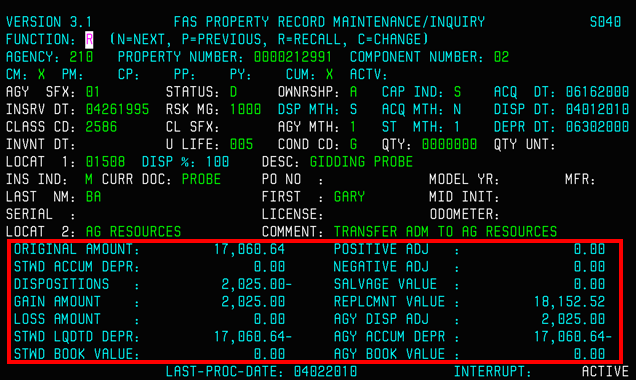Click the S040 screen code
The width and height of the screenshot is (636, 380).
tap(605, 22)
